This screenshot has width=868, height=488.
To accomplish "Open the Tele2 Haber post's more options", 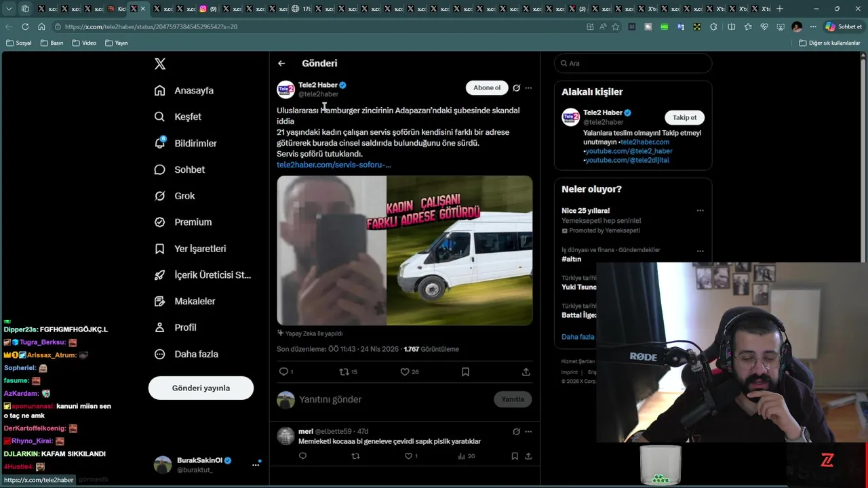I will point(528,87).
